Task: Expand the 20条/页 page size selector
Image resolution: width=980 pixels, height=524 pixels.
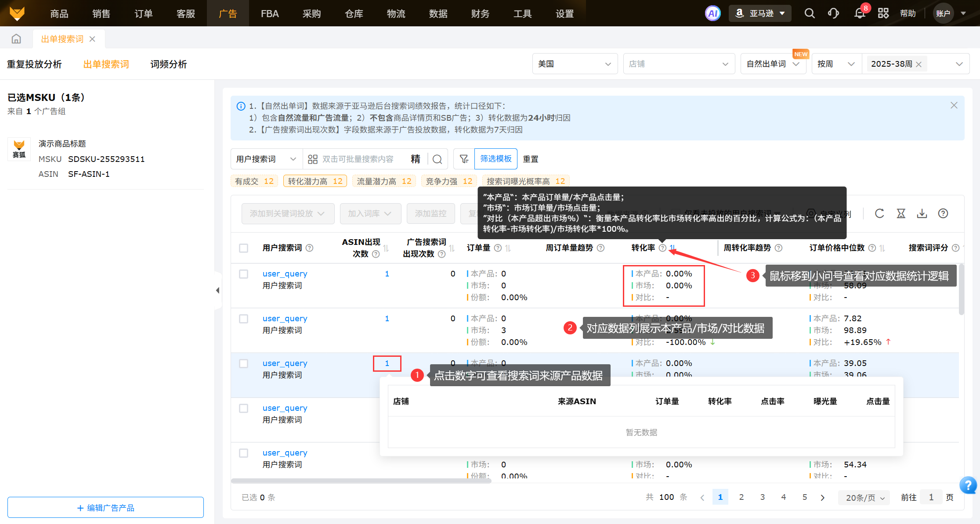Action: pyautogui.click(x=864, y=498)
